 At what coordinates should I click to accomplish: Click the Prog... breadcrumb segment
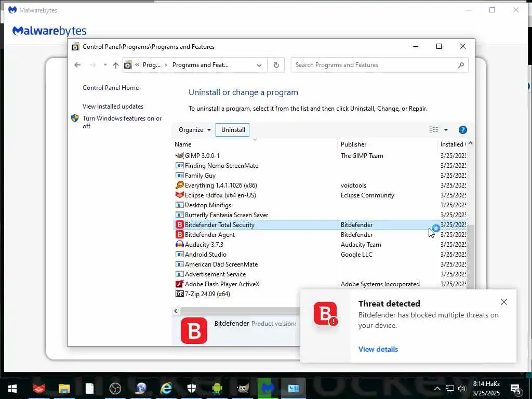point(151,65)
